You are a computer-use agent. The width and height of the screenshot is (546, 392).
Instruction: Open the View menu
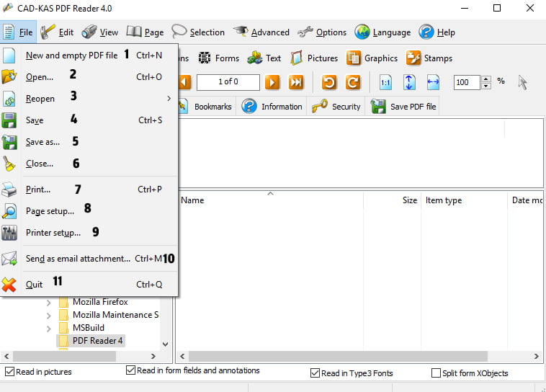[x=100, y=32]
